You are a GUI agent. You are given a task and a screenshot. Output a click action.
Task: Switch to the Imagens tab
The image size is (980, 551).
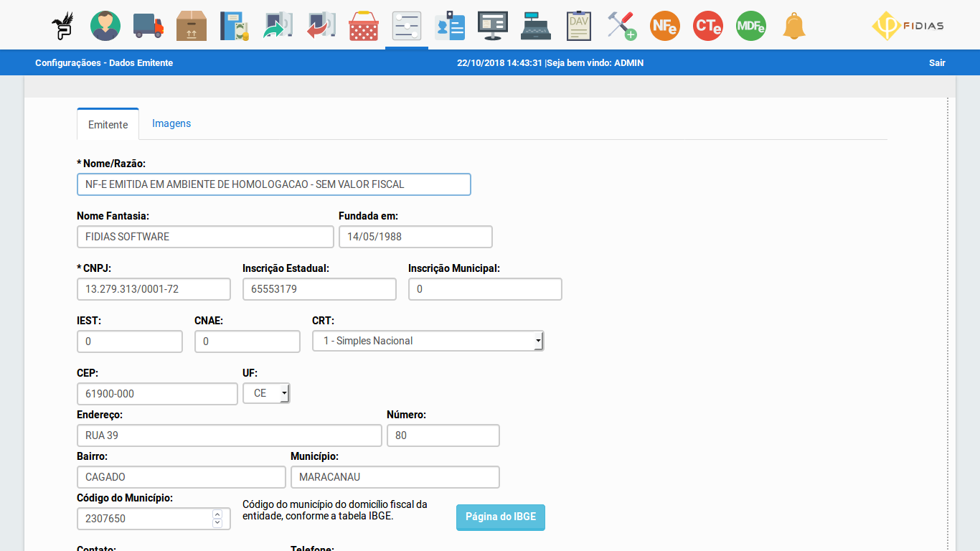point(171,123)
